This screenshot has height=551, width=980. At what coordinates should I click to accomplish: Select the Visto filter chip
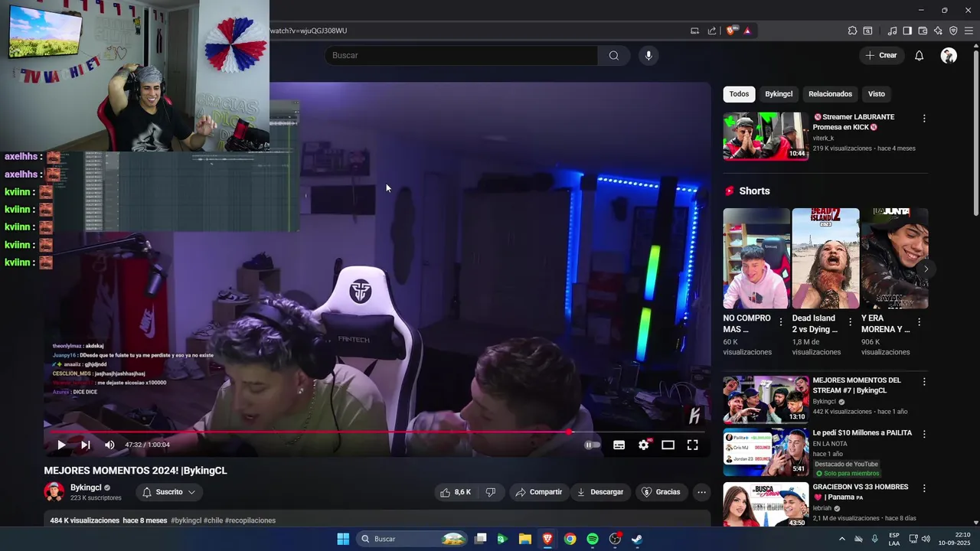876,94
